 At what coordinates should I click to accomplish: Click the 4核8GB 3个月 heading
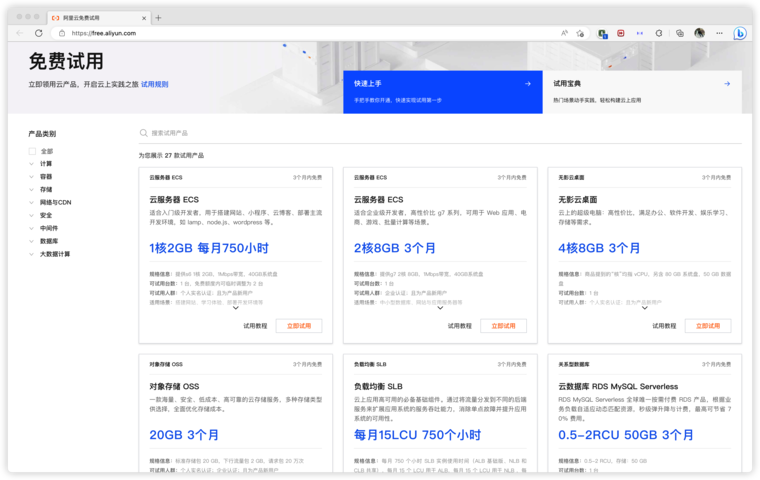coord(599,248)
